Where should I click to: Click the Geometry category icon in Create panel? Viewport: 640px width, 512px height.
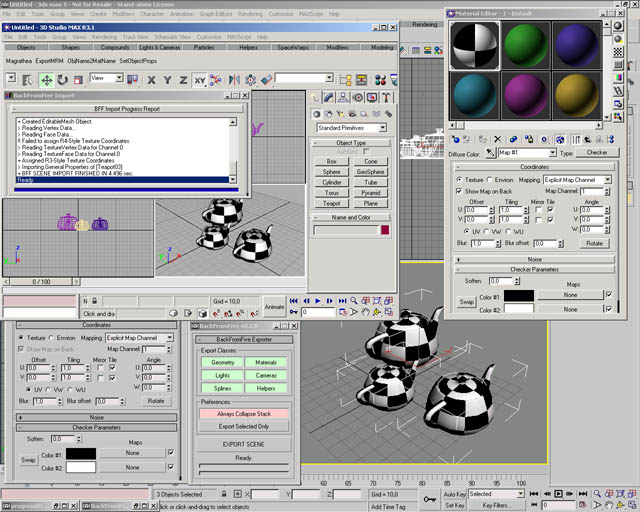(316, 114)
